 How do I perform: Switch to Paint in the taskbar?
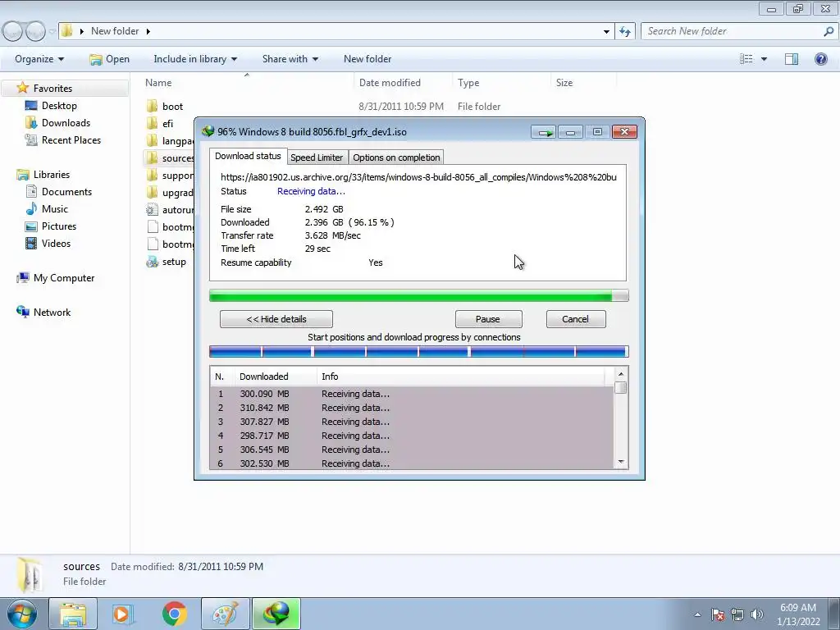225,614
